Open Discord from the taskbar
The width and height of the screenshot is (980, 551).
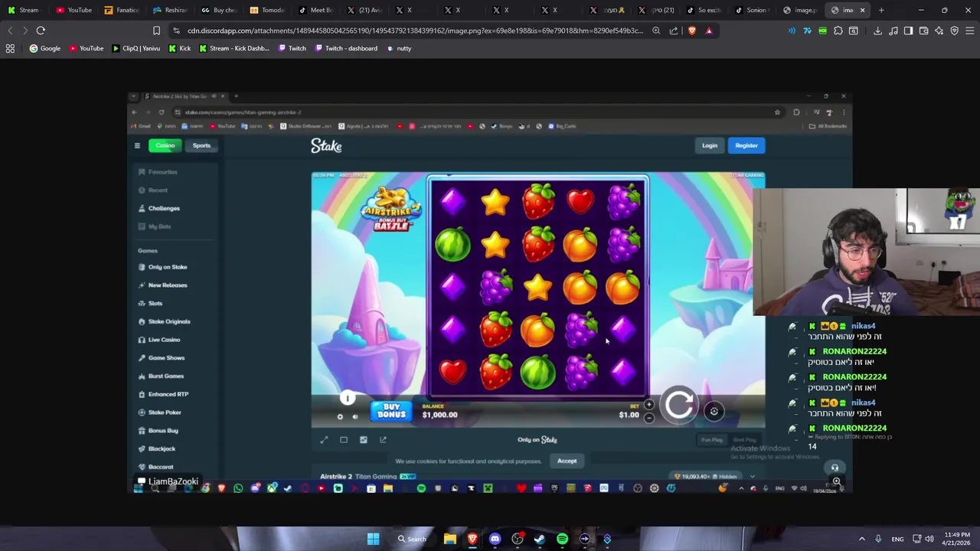pos(495,539)
